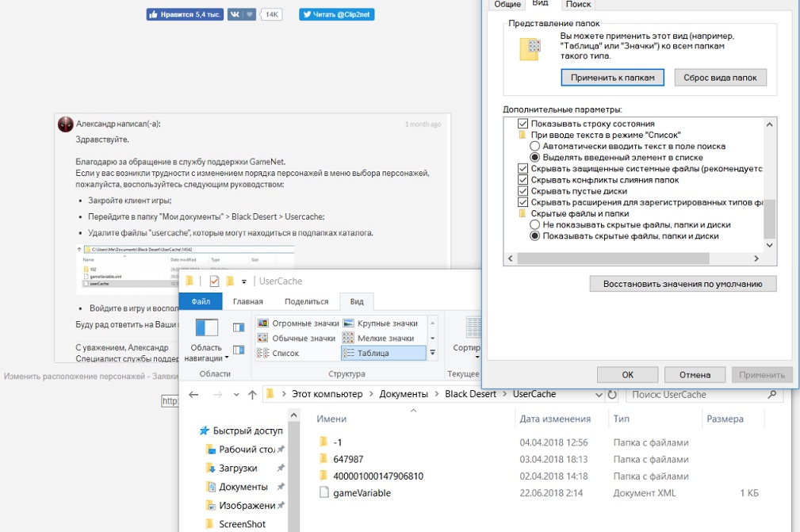Open the Sort by button

pos(466,337)
